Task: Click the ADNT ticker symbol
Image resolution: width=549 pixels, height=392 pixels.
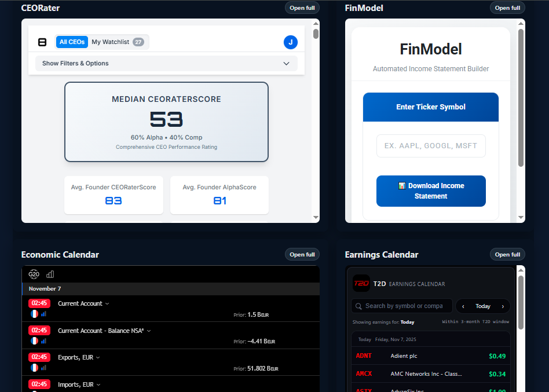Action: coord(364,356)
